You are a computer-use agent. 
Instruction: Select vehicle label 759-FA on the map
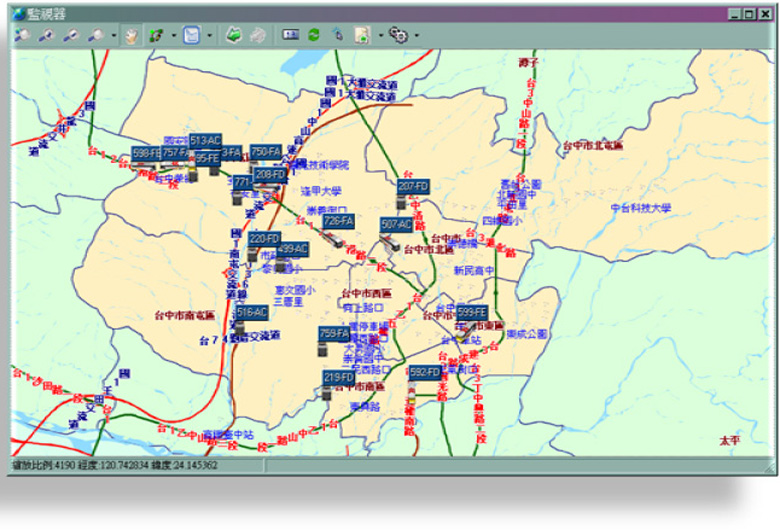pos(334,334)
